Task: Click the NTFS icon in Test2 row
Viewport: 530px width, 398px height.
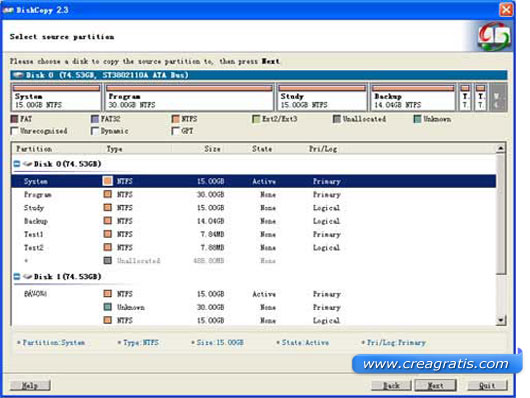Action: (107, 247)
